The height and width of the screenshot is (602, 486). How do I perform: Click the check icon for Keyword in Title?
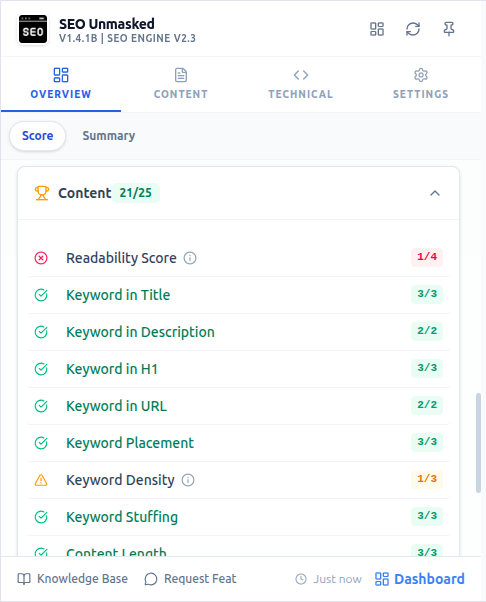[41, 295]
